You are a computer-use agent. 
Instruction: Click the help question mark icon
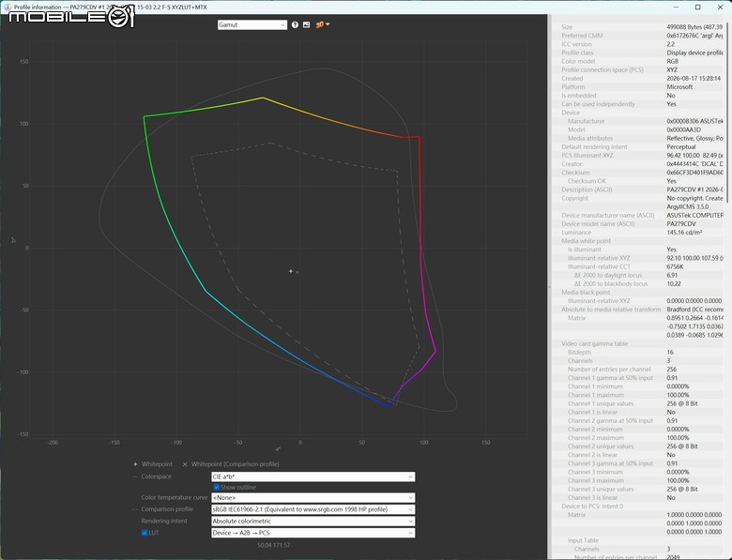295,24
